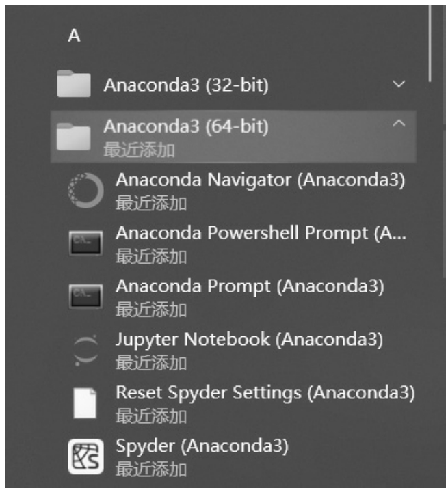Launch the Spyder app icon

tap(85, 457)
